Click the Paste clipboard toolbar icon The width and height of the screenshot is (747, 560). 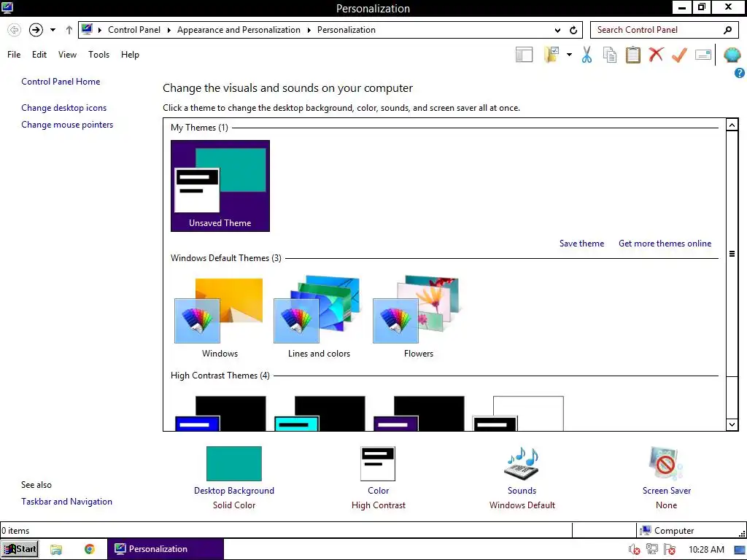tap(632, 55)
